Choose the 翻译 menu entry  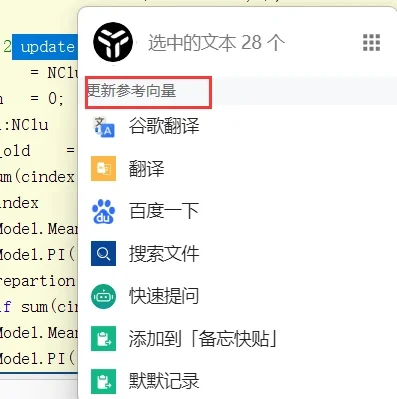click(x=146, y=169)
